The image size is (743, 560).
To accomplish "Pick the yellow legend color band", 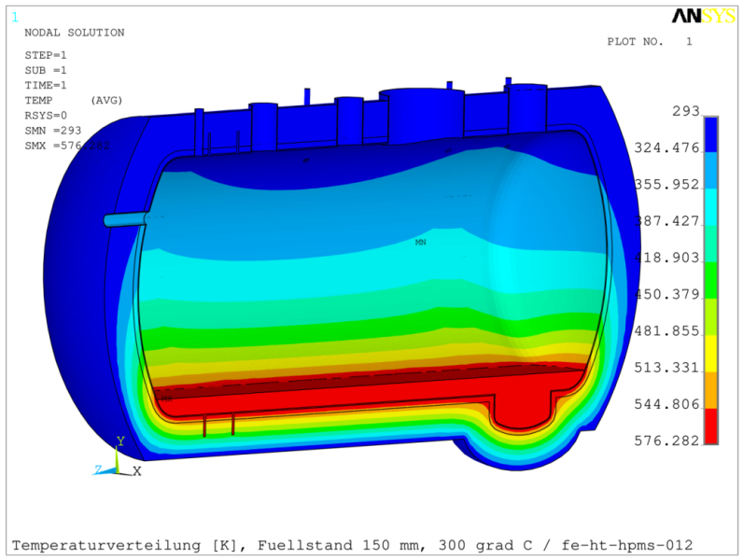I will coord(711,353).
